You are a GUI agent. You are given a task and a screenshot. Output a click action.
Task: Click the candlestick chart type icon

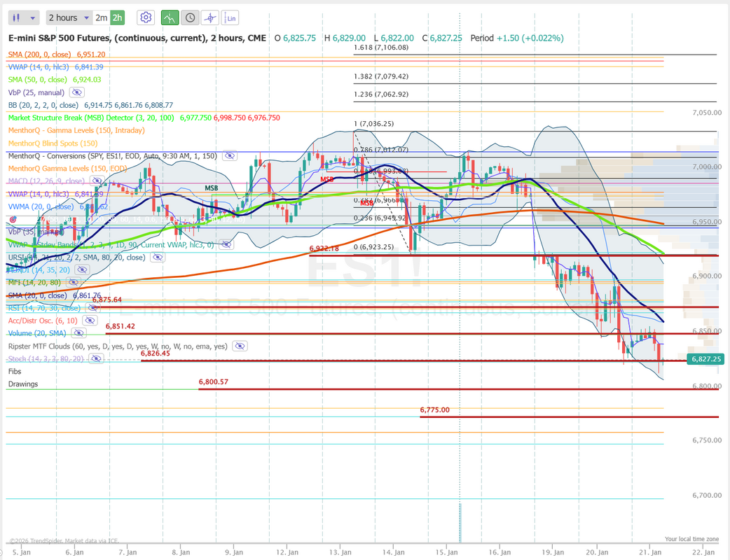tap(18, 17)
